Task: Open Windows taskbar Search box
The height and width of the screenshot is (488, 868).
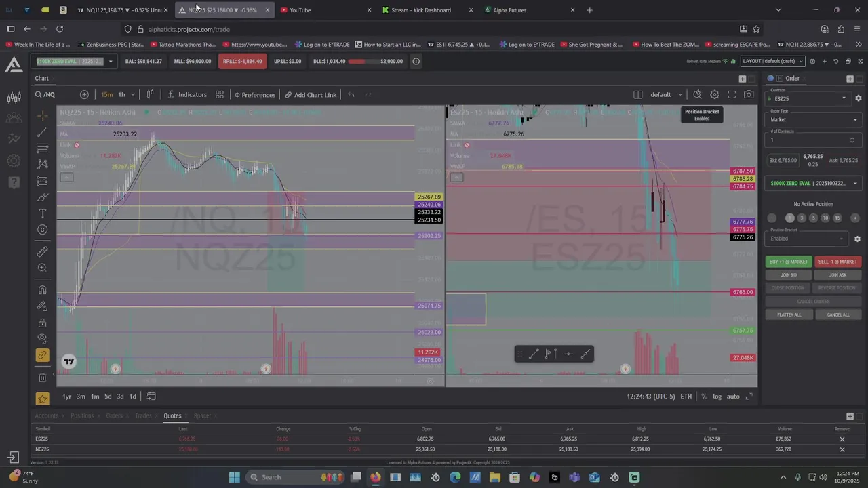Action: [x=294, y=477]
